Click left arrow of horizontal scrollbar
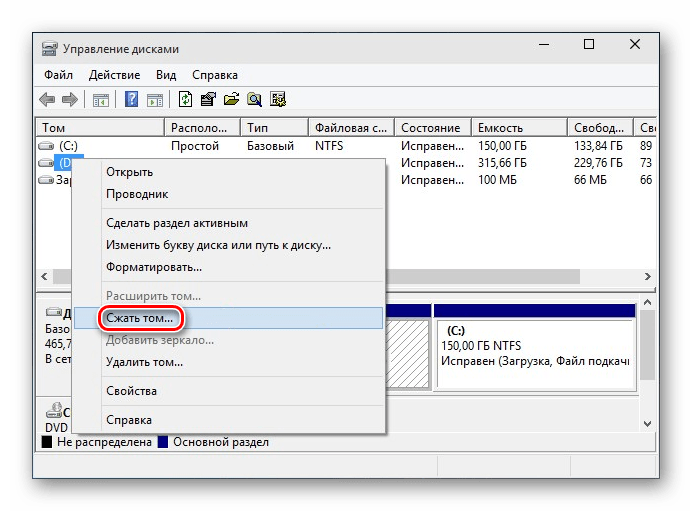The height and width of the screenshot is (511, 693). (x=44, y=276)
